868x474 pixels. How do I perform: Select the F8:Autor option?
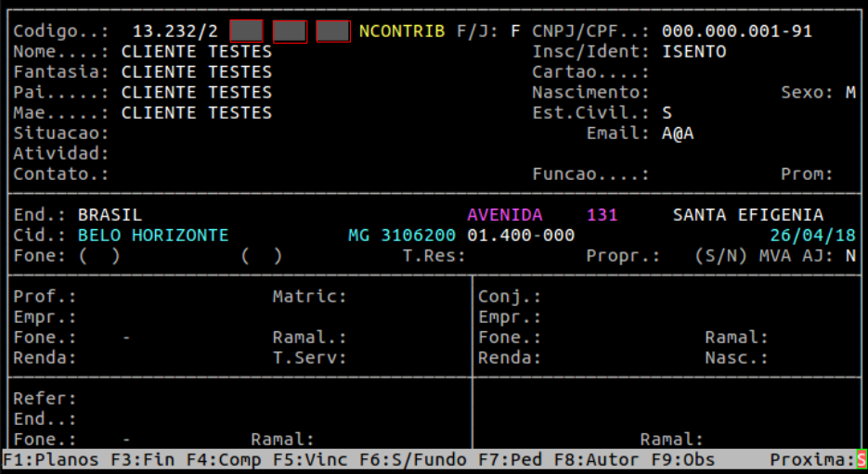point(596,459)
